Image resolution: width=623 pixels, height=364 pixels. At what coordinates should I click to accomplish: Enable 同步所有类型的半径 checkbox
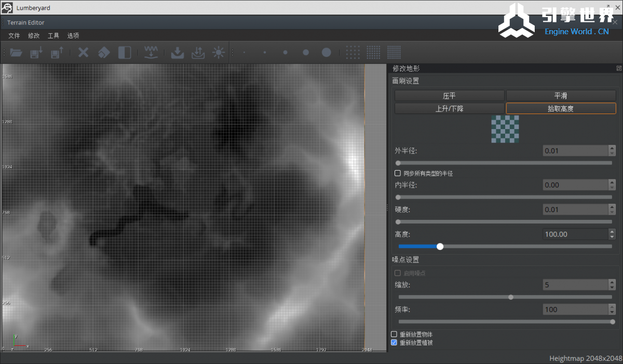[x=398, y=173]
